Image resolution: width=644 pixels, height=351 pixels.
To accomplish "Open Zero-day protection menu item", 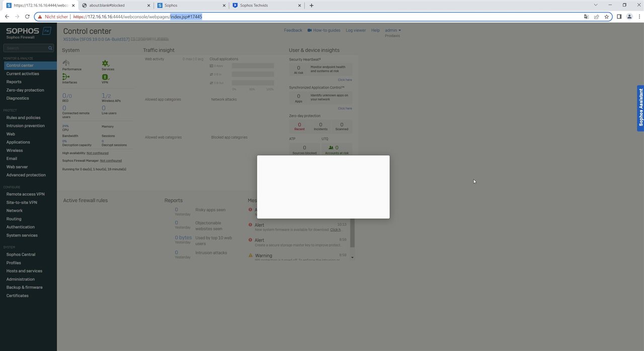I will (25, 90).
